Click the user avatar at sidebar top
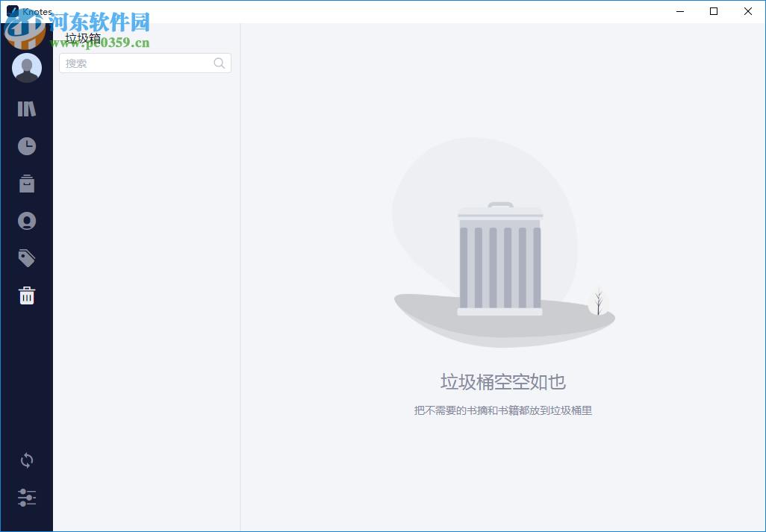The image size is (766, 532). (26, 67)
